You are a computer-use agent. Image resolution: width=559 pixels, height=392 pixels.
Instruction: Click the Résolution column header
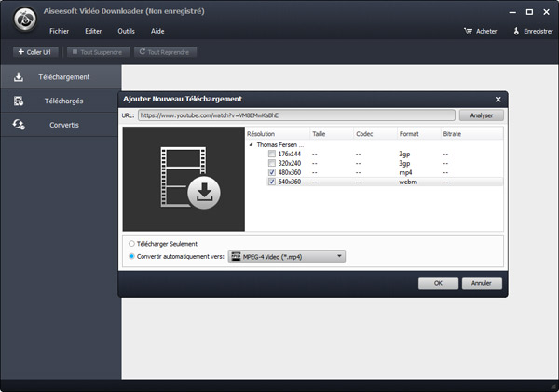pyautogui.click(x=278, y=134)
